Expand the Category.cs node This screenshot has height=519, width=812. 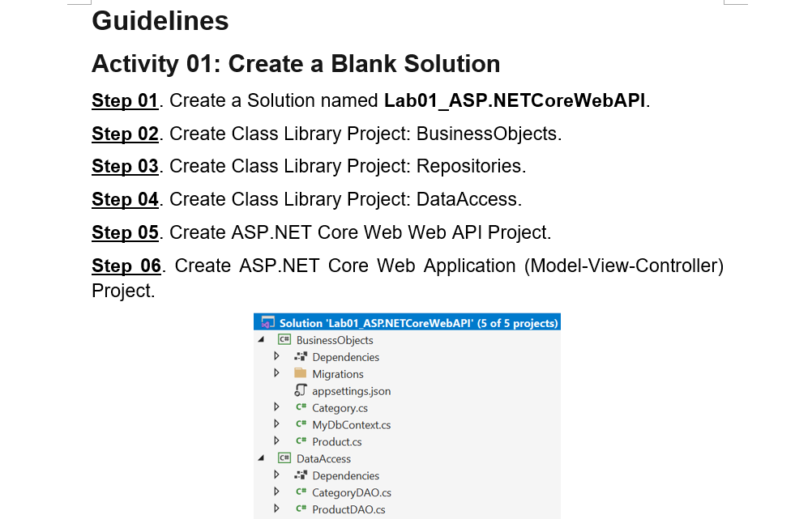(x=276, y=407)
